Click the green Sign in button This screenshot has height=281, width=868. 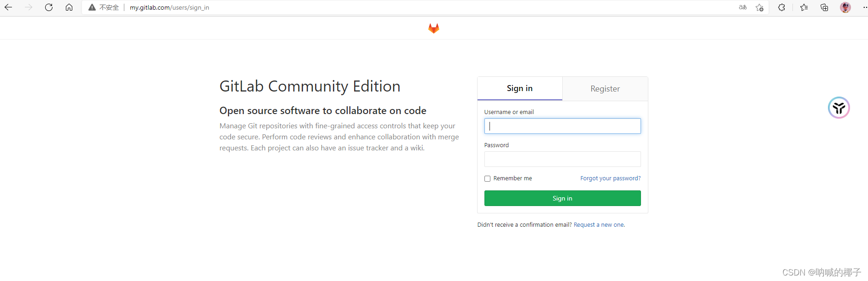562,198
